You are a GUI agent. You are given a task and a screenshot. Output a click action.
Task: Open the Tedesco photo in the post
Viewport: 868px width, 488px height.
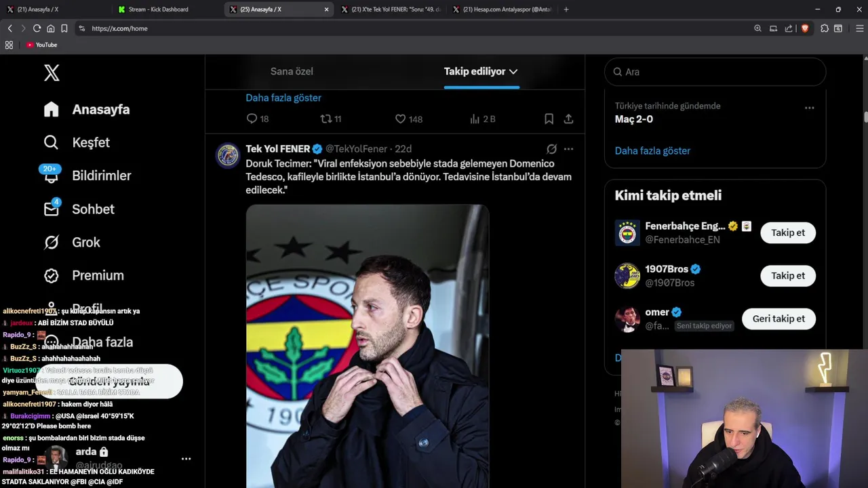coord(368,346)
